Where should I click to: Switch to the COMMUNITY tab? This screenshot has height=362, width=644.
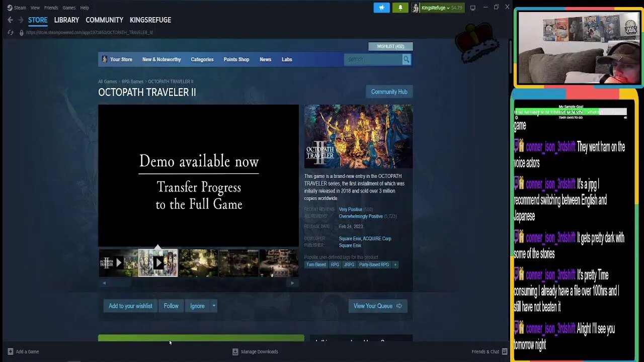pos(104,20)
